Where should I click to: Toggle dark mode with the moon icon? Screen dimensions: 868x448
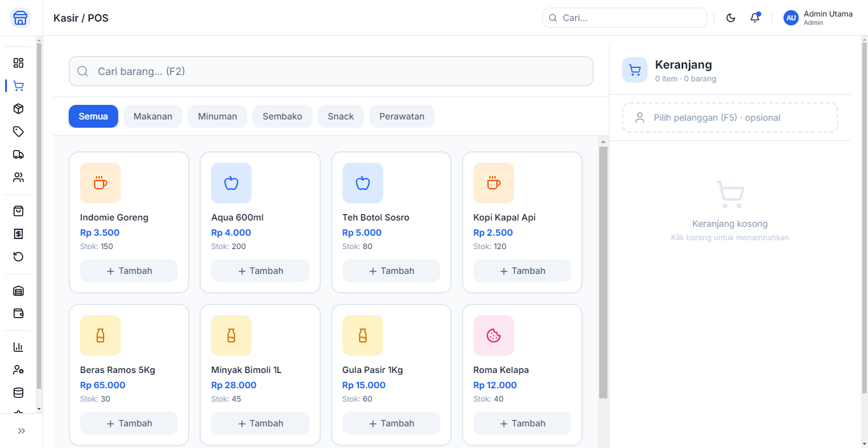[x=731, y=18]
